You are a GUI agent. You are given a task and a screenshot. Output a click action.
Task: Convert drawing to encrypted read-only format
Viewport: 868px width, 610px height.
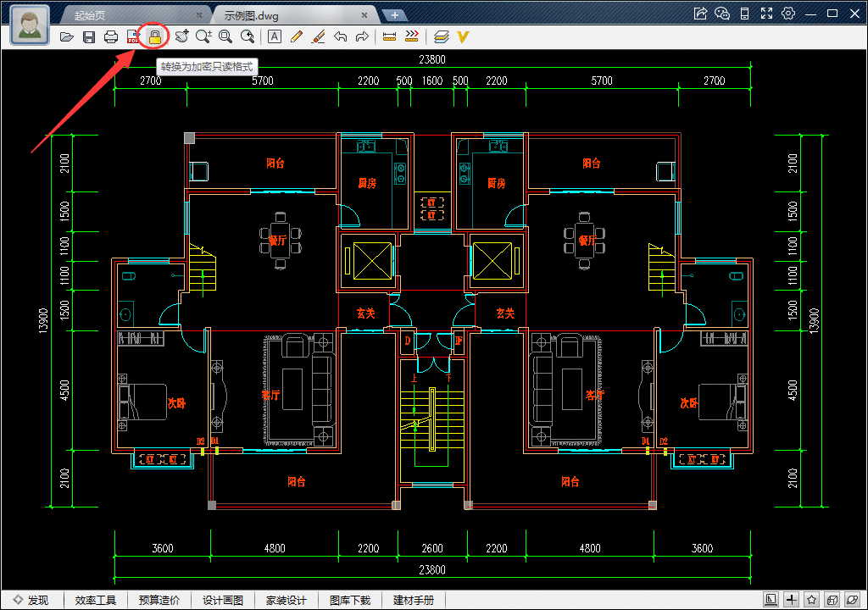click(x=155, y=36)
